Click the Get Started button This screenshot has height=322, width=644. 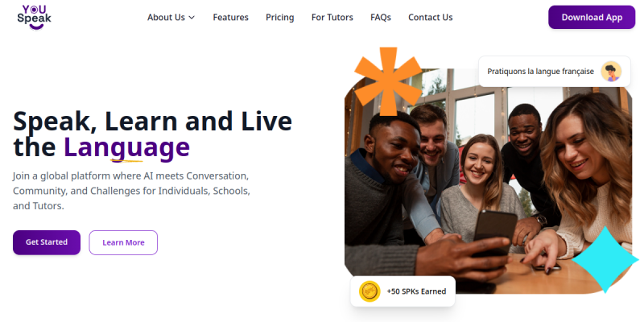(47, 242)
